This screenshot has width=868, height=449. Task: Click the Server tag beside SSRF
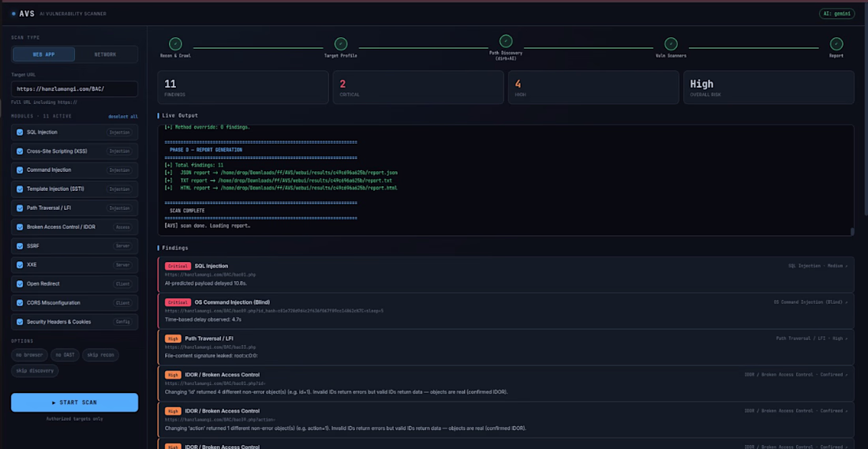122,246
